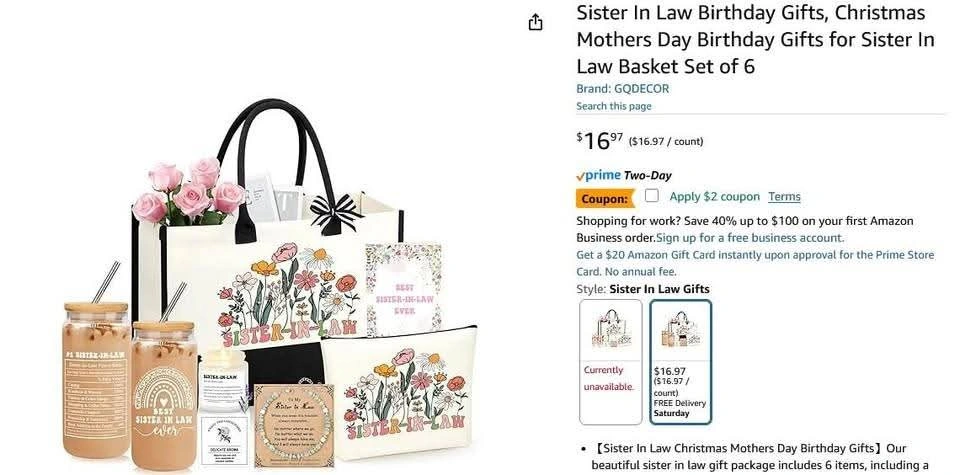The width and height of the screenshot is (960, 475).
Task: Click the orange Coupon badge
Action: [x=605, y=198]
